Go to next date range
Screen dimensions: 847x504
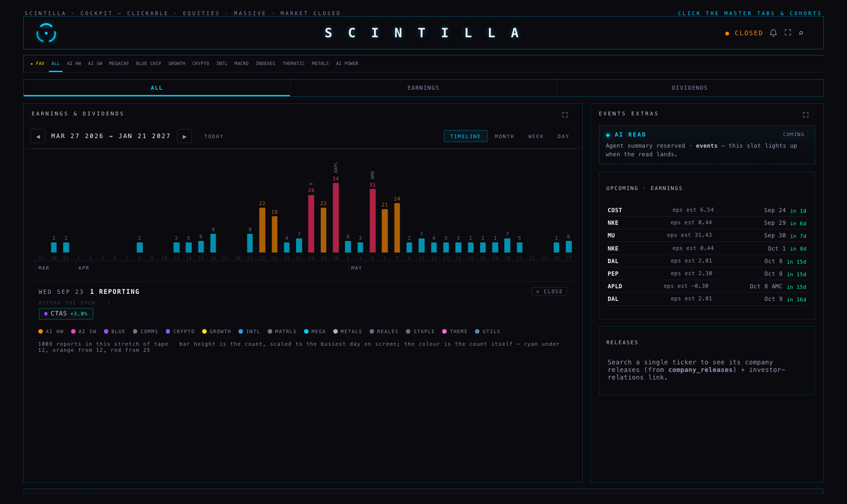[x=185, y=136]
